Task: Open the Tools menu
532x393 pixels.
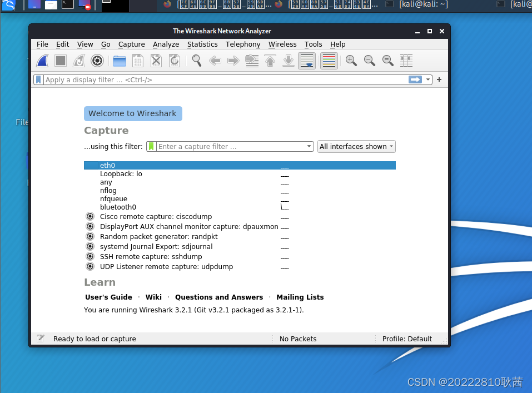Action: coord(313,44)
